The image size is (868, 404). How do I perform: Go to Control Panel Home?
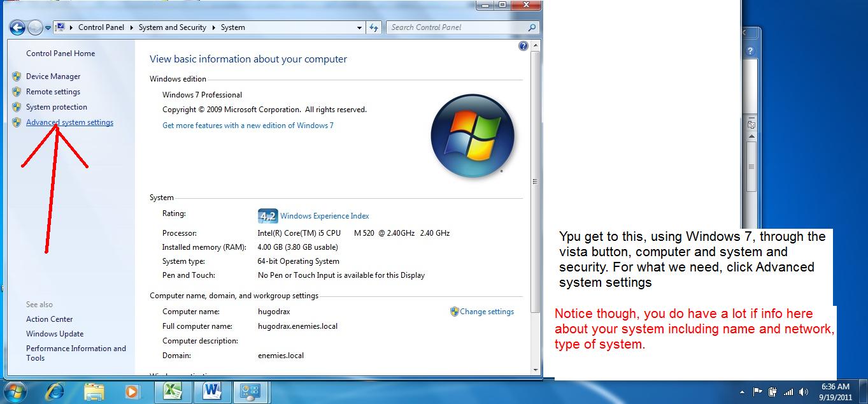click(x=60, y=54)
